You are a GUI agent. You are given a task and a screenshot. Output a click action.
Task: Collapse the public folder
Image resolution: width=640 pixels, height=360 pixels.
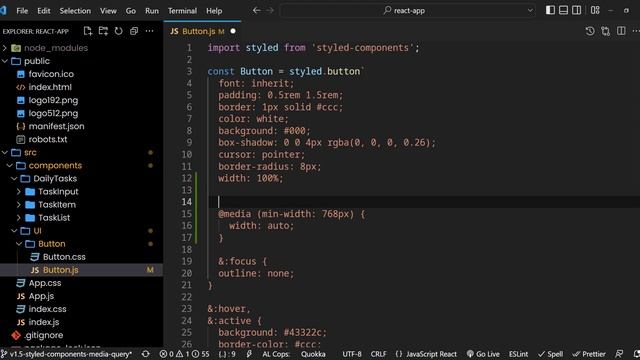5,61
